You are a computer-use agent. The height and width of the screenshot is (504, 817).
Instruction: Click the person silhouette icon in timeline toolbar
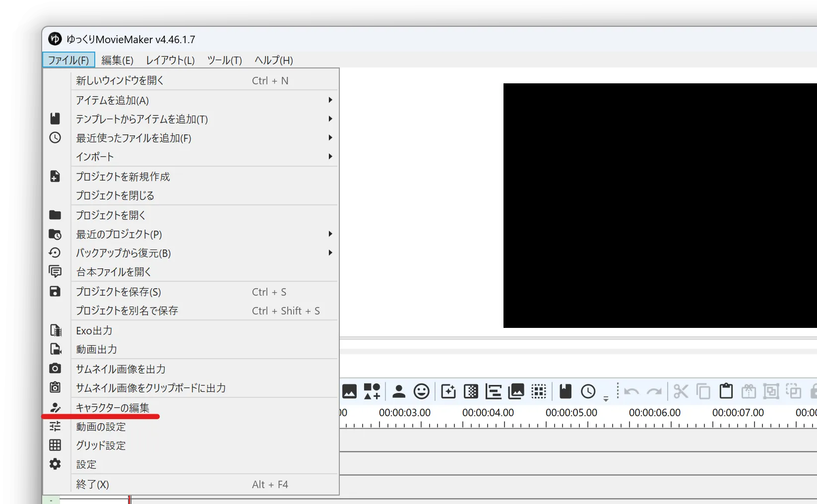point(399,391)
